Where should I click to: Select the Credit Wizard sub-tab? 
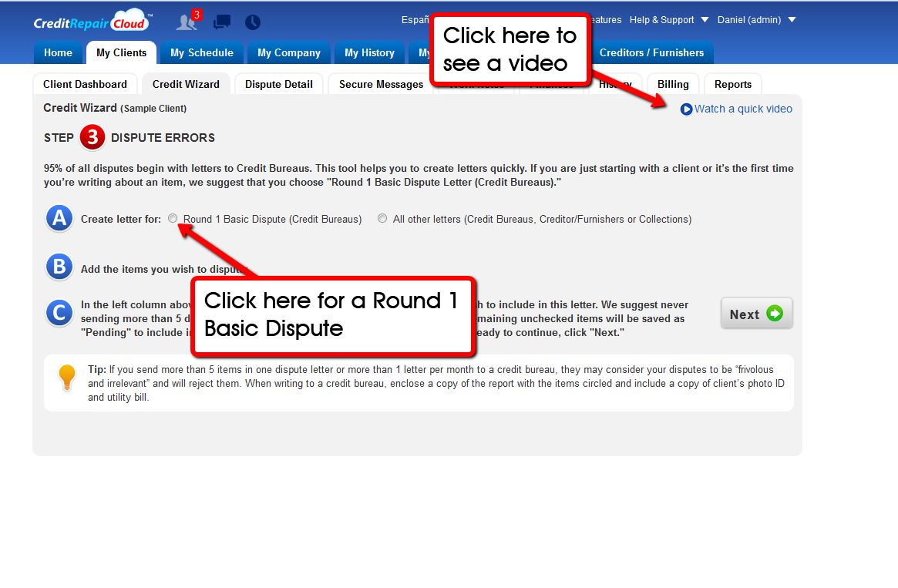click(x=186, y=84)
